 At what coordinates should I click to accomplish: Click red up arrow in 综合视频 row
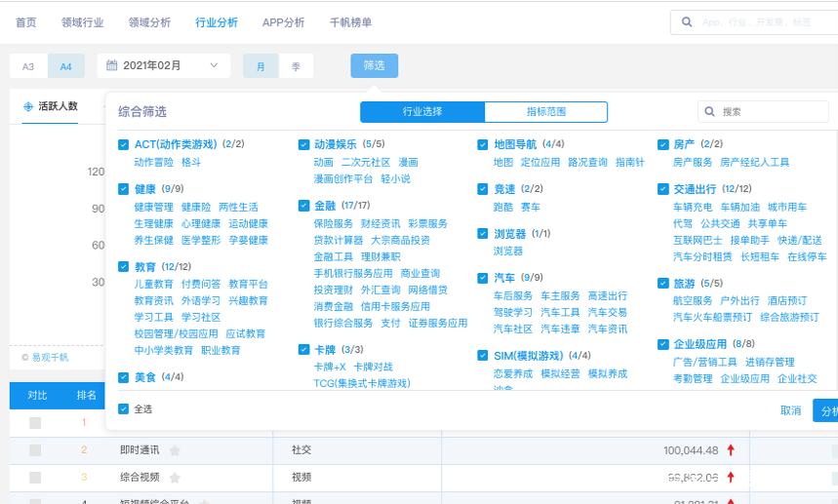731,477
